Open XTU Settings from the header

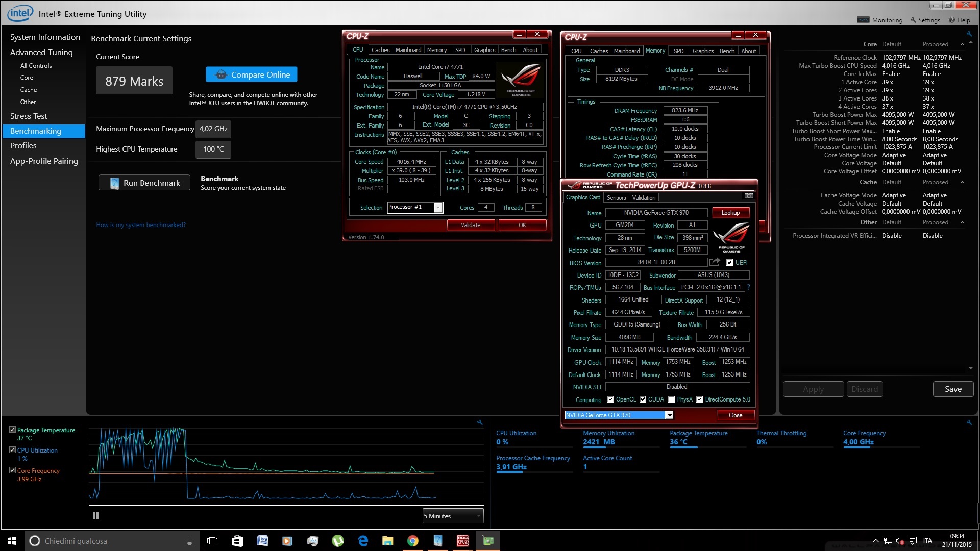click(x=925, y=20)
